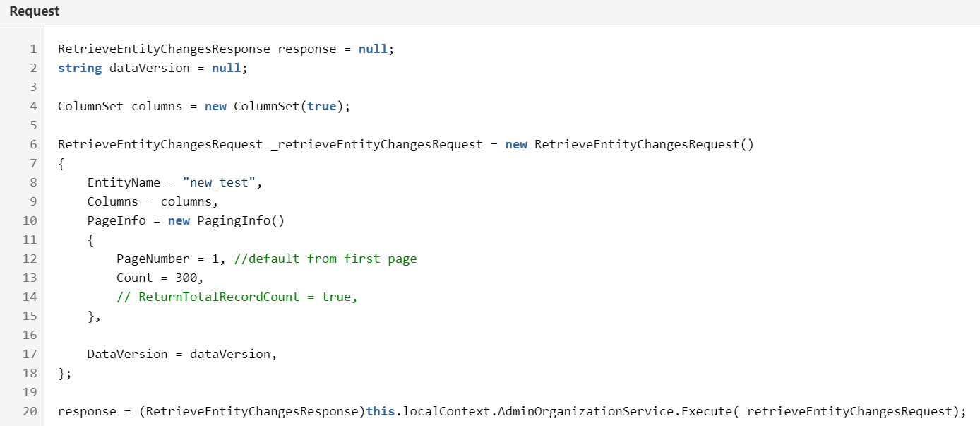Click "AdminOrganizationService" on line 20
Viewport: 980px width, 426px height.
tap(585, 412)
